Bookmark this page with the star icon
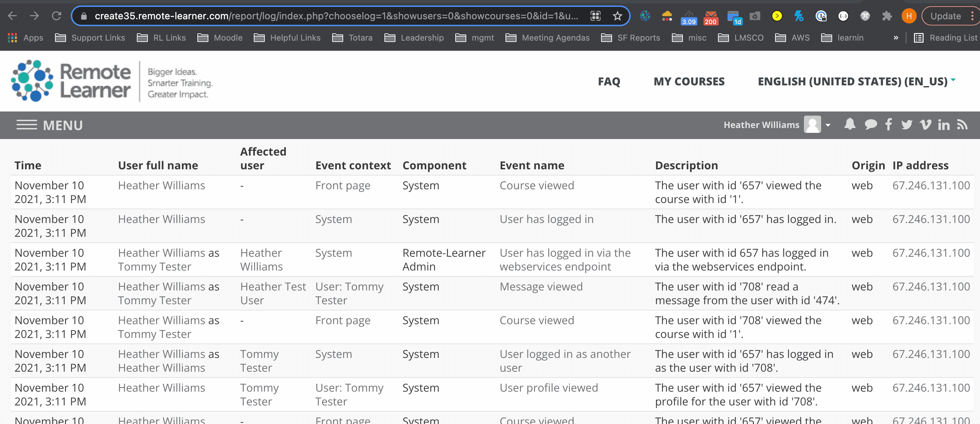 (x=617, y=16)
